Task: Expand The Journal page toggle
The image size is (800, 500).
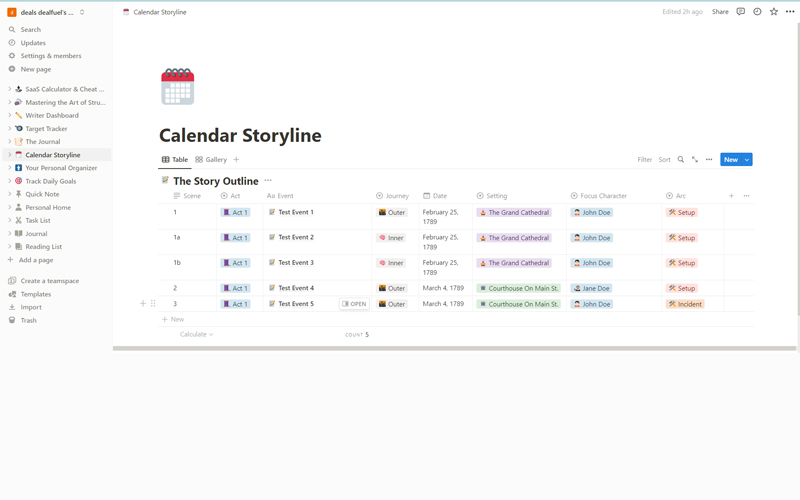Action: click(9, 141)
